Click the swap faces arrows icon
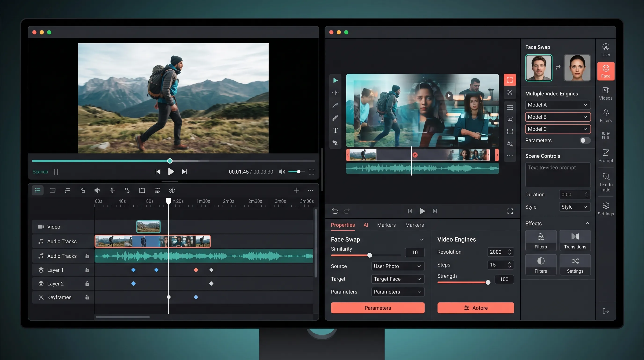This screenshot has width=644, height=360. tap(558, 68)
